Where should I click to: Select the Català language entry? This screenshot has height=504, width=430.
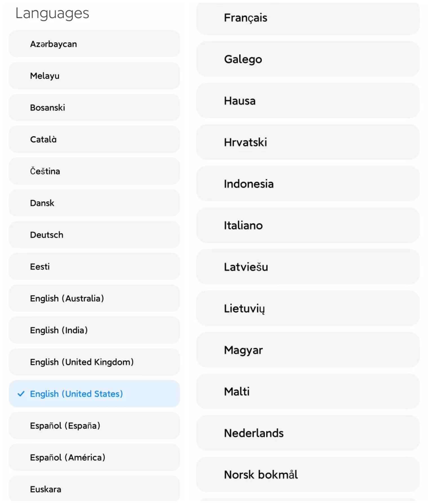point(94,139)
